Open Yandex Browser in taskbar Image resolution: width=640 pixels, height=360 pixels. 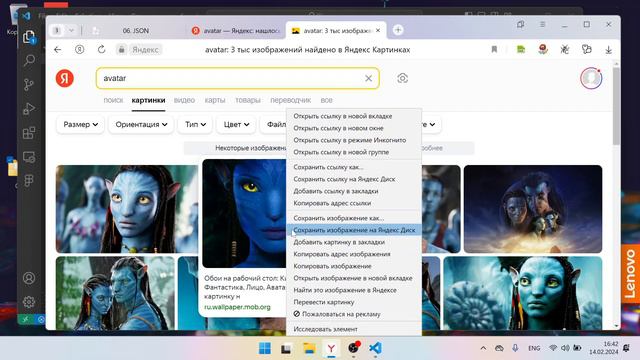pos(331,348)
